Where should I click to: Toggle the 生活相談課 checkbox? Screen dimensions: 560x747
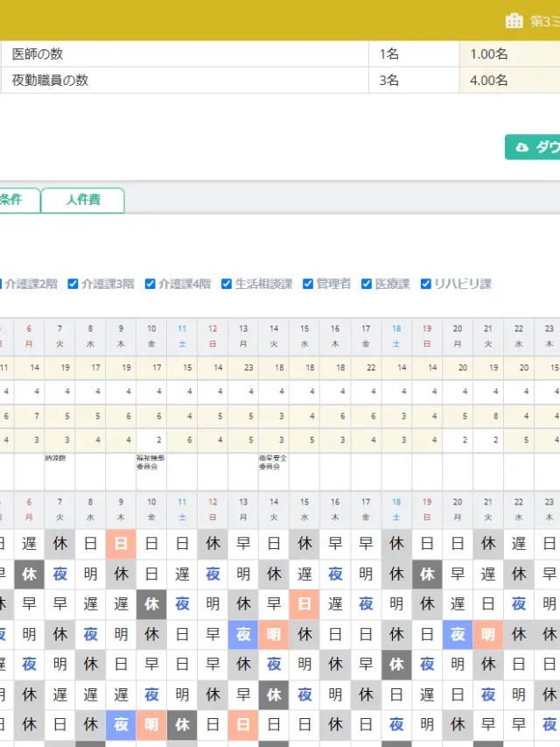point(227,284)
